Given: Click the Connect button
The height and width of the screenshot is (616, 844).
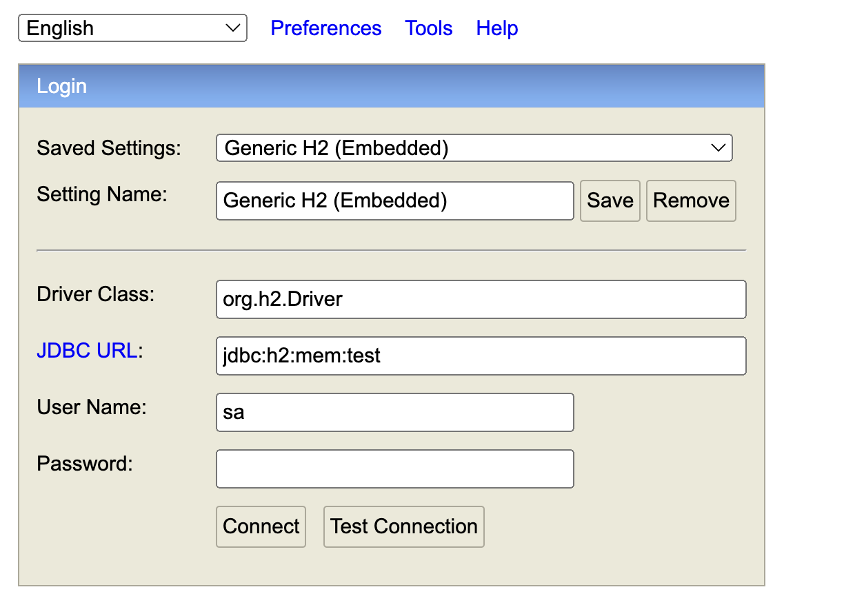Looking at the screenshot, I should (261, 526).
